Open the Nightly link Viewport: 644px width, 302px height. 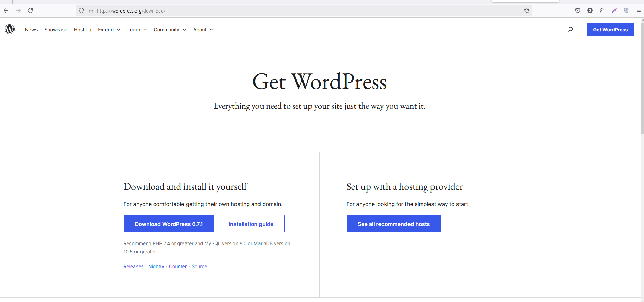pos(156,266)
